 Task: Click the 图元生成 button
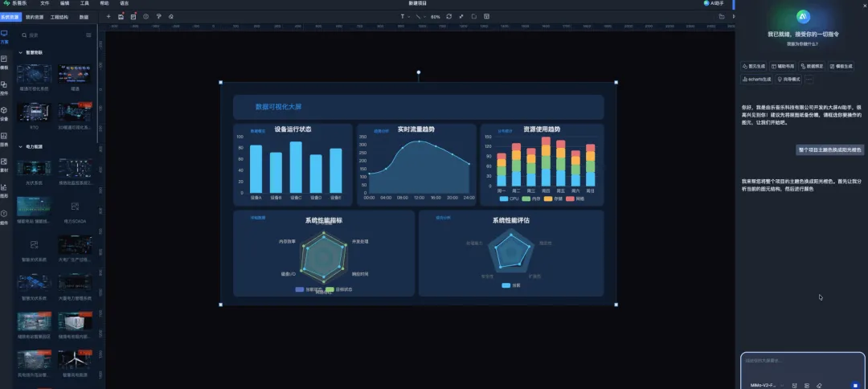(753, 66)
